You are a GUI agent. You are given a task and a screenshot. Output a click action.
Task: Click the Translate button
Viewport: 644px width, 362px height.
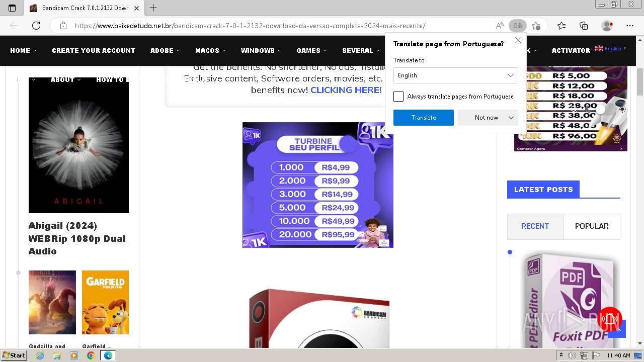(424, 118)
